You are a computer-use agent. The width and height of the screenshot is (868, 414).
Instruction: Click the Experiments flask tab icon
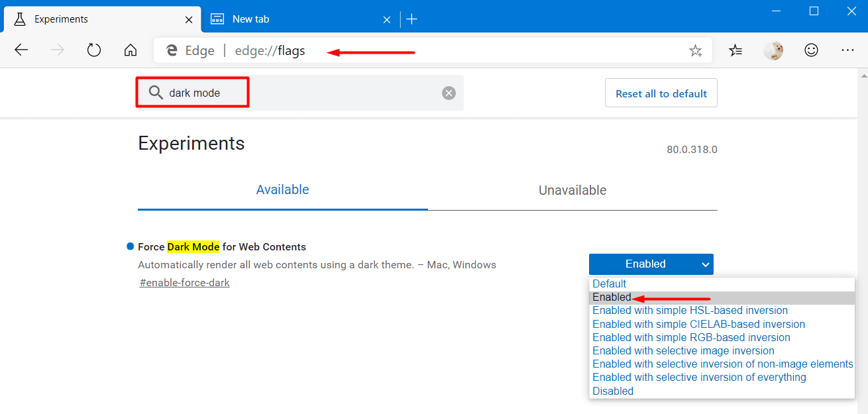click(x=20, y=19)
